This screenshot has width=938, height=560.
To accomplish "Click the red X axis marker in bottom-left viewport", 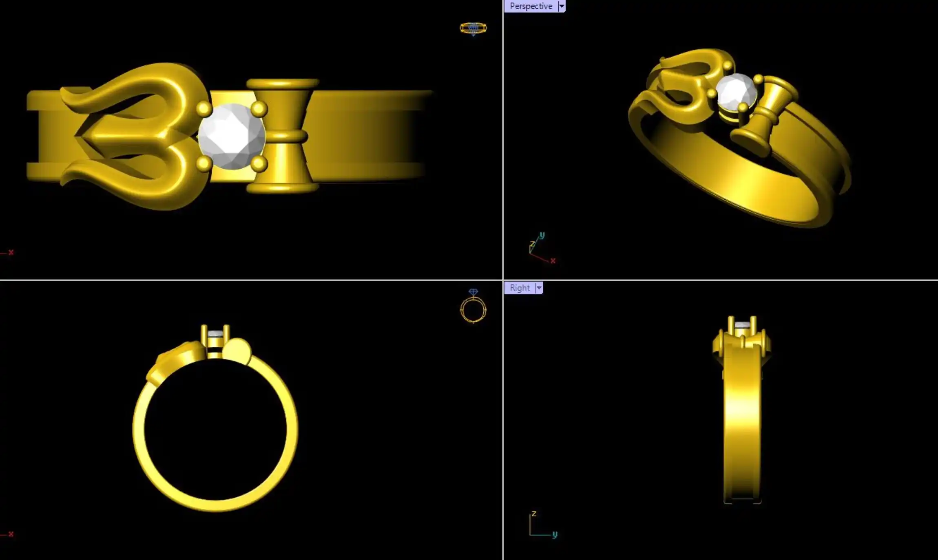I will click(x=10, y=534).
